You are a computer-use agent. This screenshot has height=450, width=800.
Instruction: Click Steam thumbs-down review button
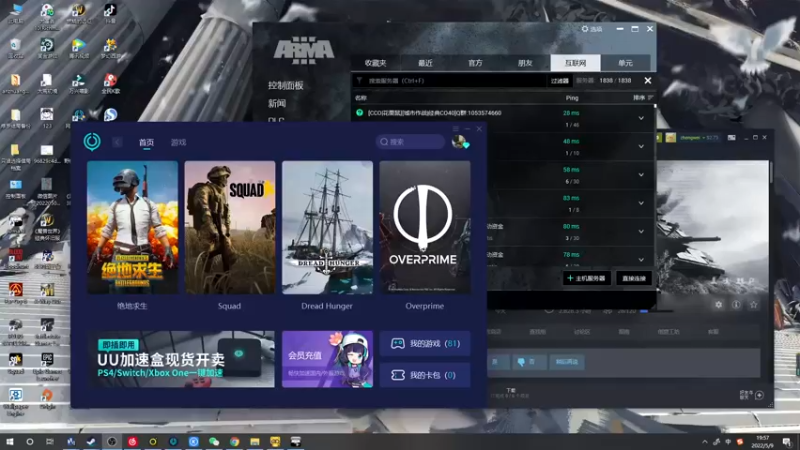(528, 362)
